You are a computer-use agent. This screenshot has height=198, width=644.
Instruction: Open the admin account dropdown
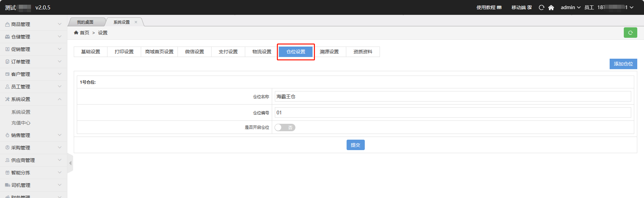point(570,7)
